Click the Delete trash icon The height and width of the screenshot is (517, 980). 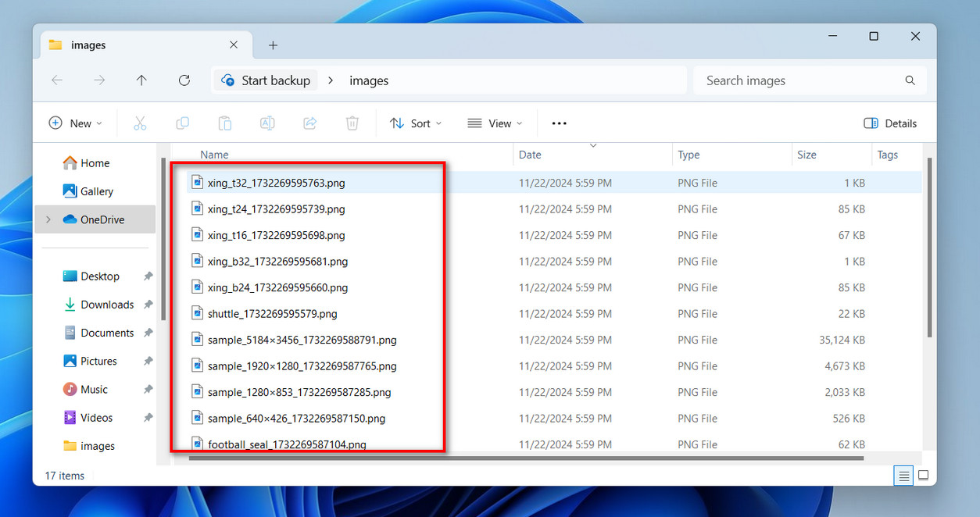(352, 123)
